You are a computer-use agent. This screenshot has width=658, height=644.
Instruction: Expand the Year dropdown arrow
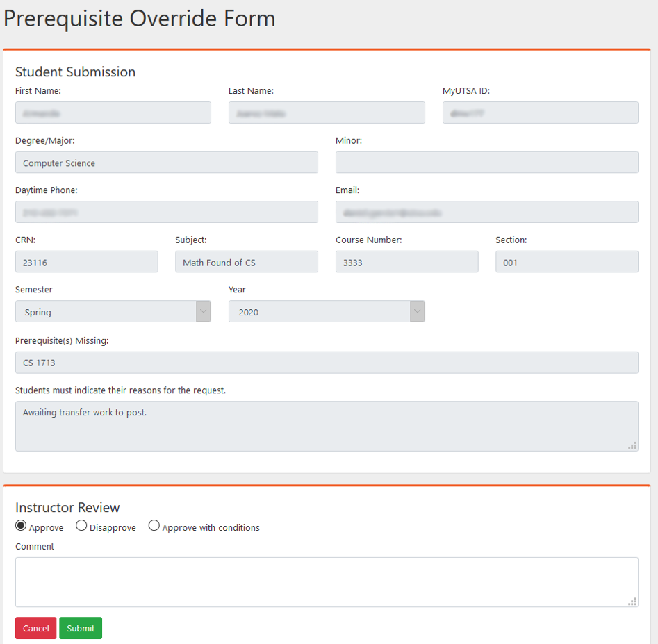point(418,311)
